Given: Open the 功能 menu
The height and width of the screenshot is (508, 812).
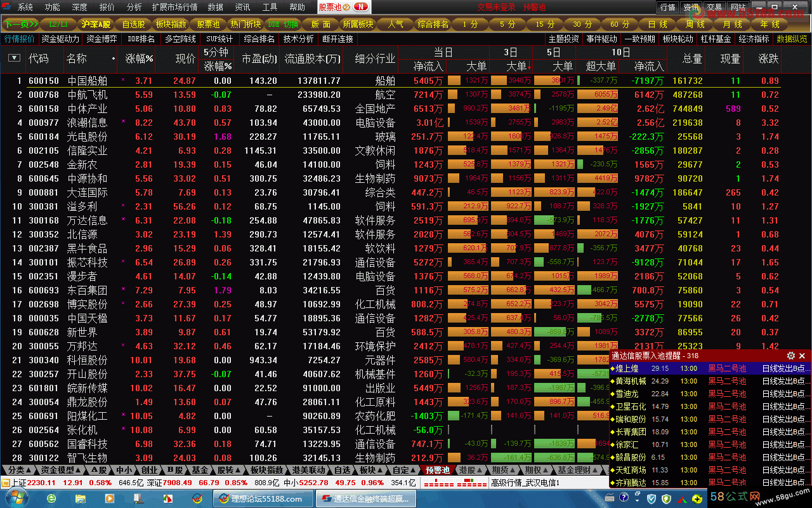Looking at the screenshot, I should point(53,7).
